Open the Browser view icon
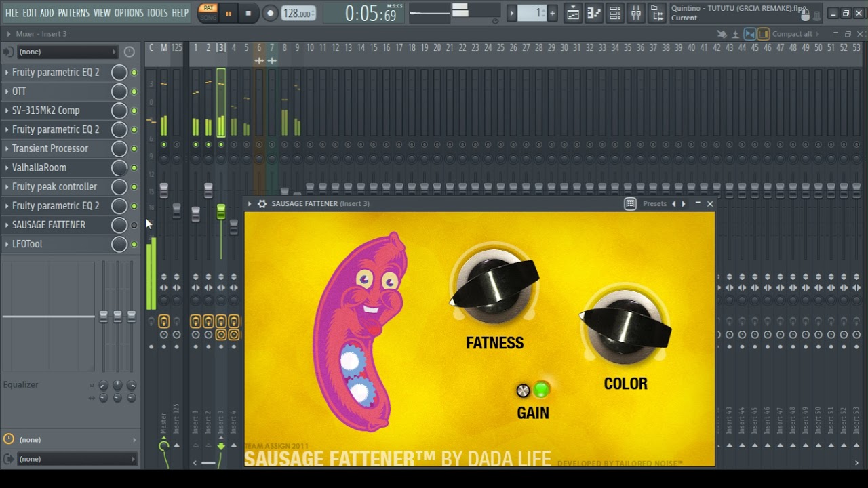Viewport: 868px width, 488px height. pyautogui.click(x=657, y=13)
